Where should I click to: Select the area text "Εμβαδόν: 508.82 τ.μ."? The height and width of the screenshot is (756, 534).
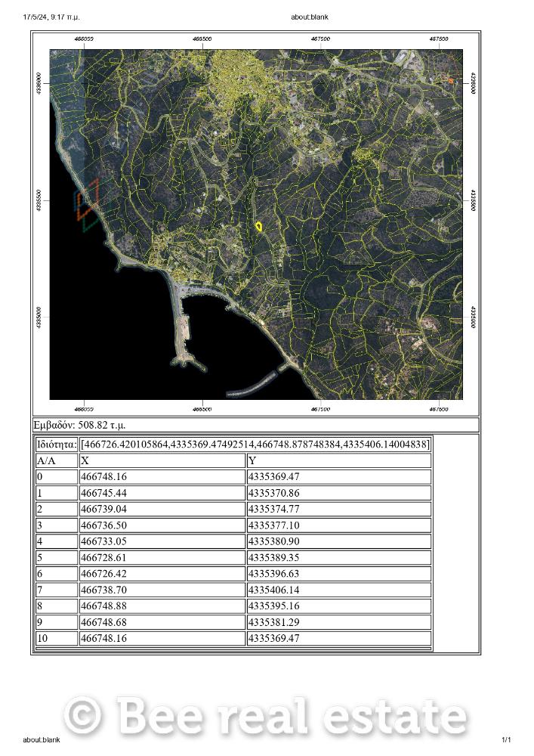click(x=79, y=425)
